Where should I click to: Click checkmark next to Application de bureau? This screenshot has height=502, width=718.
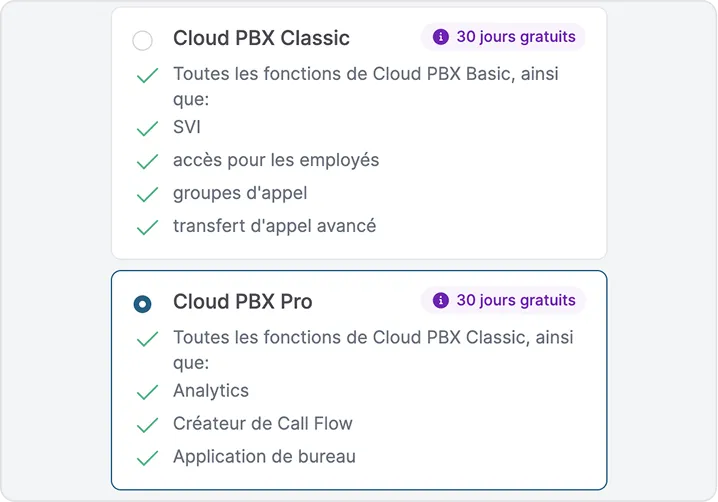[147, 458]
